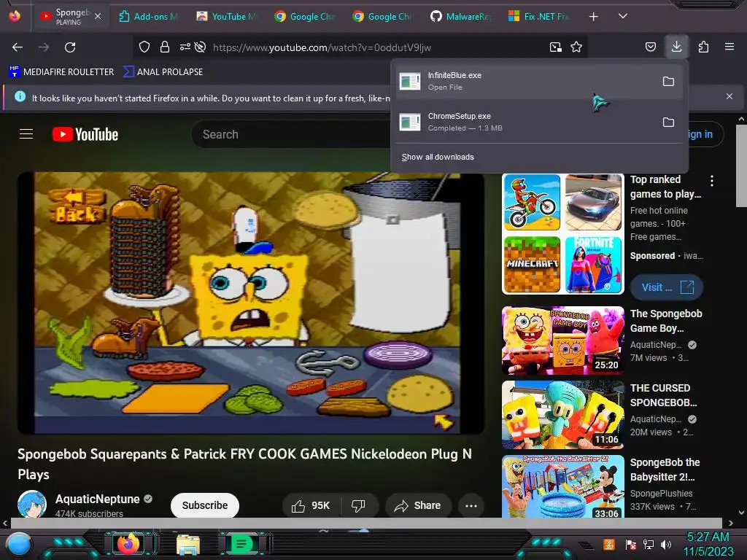Click the Sign in button
This screenshot has width=747, height=560.
(705, 134)
